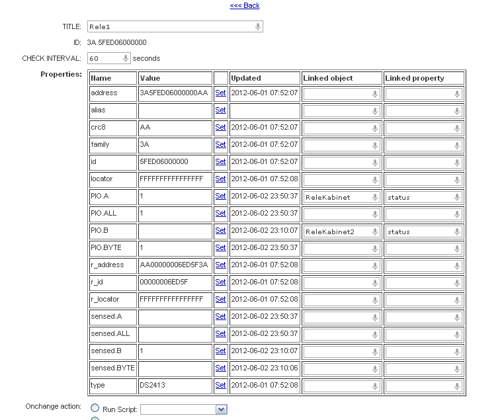Click the microphone icon in TITLE field
504x420 pixels.
coord(257,26)
